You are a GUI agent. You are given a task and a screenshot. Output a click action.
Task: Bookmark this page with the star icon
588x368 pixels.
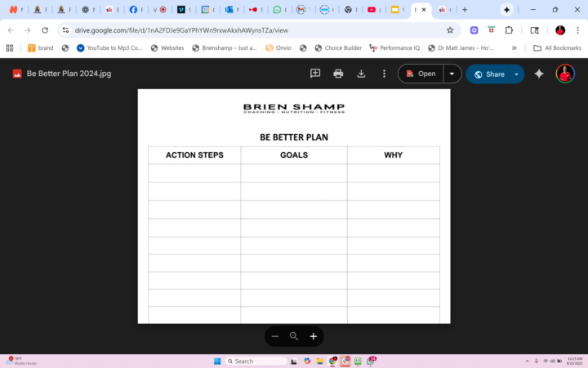tap(450, 30)
